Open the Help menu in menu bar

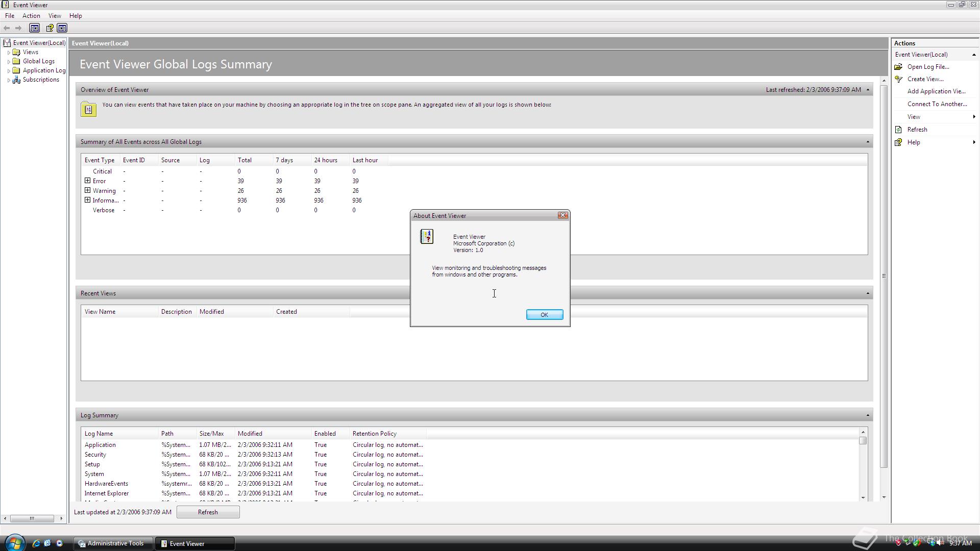pos(76,16)
